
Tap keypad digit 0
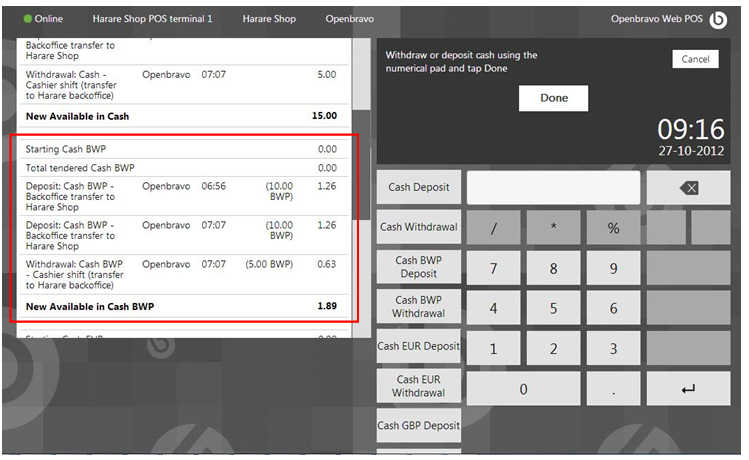click(524, 389)
